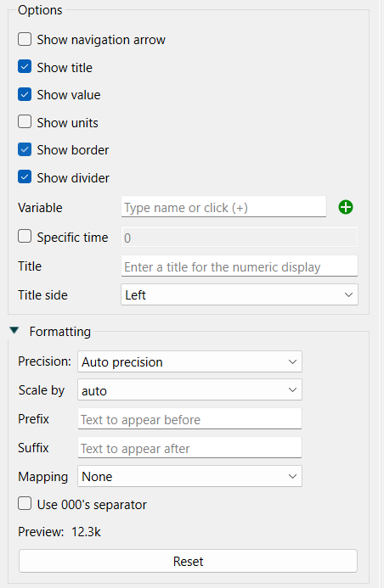
Task: Toggle the Show divider checkbox
Action: (x=25, y=177)
